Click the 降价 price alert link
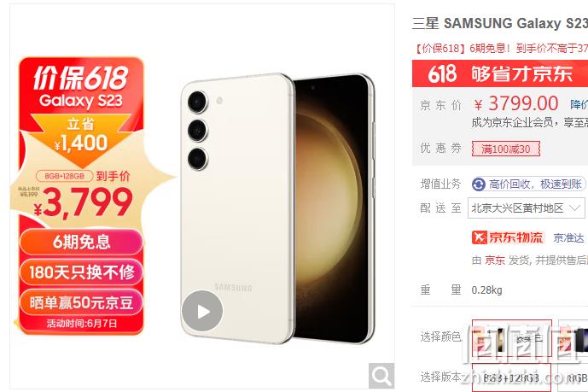Viewport: 588px width, 392px height. pyautogui.click(x=579, y=104)
